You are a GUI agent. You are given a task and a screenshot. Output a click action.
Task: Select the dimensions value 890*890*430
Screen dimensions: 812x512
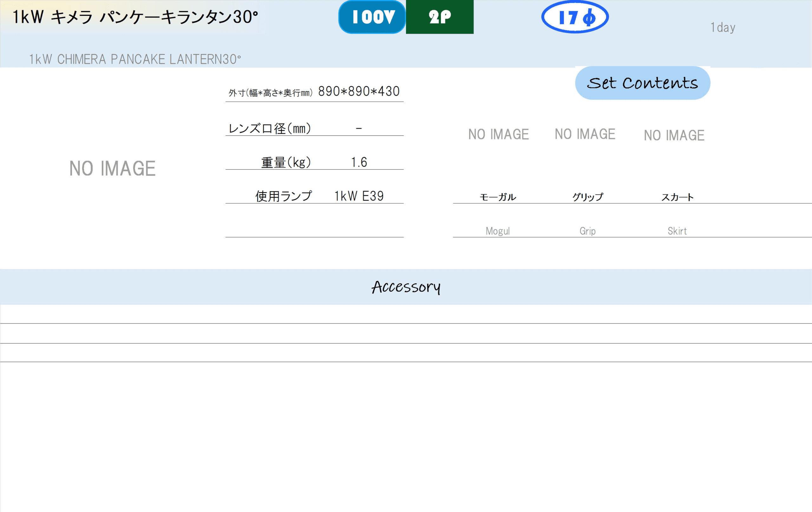[x=359, y=91]
